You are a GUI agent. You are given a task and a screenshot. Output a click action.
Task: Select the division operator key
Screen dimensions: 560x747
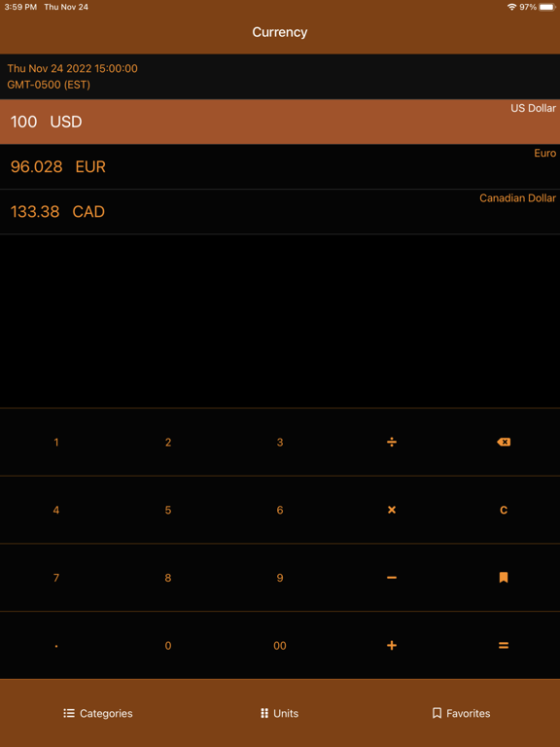click(x=392, y=443)
